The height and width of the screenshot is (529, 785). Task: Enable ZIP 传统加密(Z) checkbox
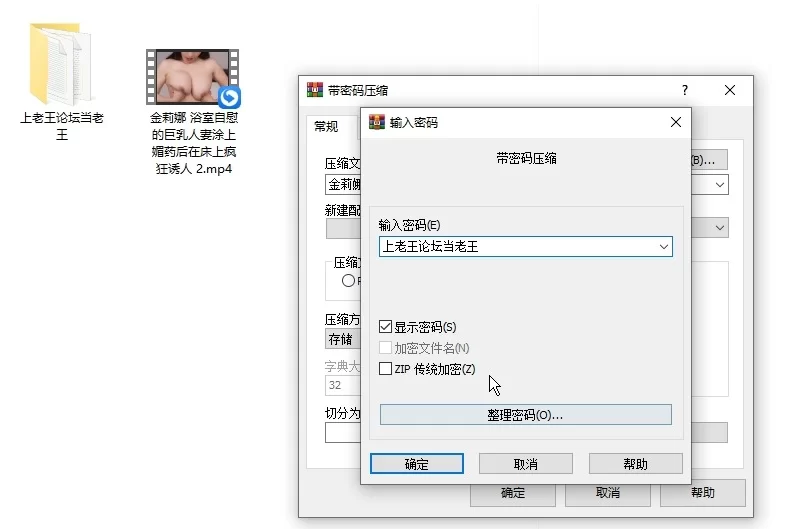(385, 369)
